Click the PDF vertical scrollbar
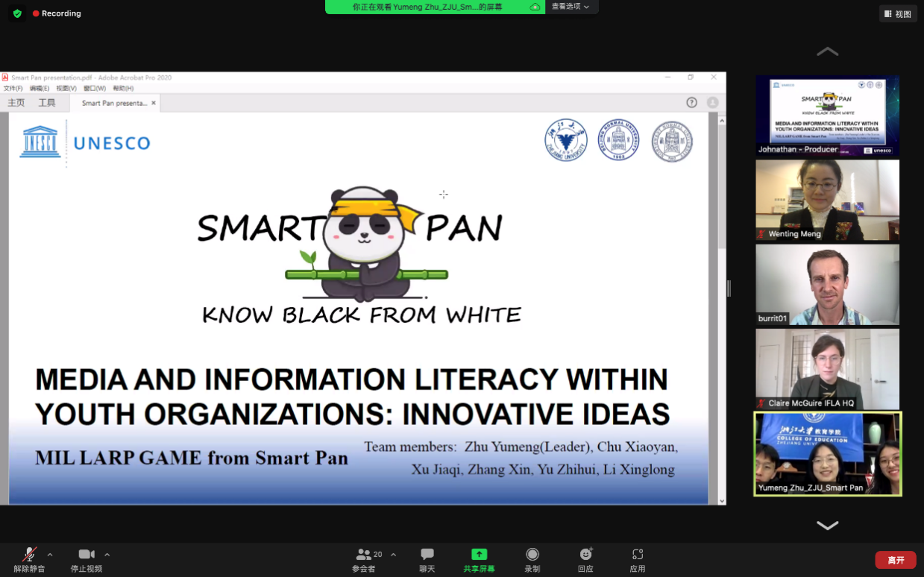Viewport: 924px width, 577px height. click(x=721, y=186)
